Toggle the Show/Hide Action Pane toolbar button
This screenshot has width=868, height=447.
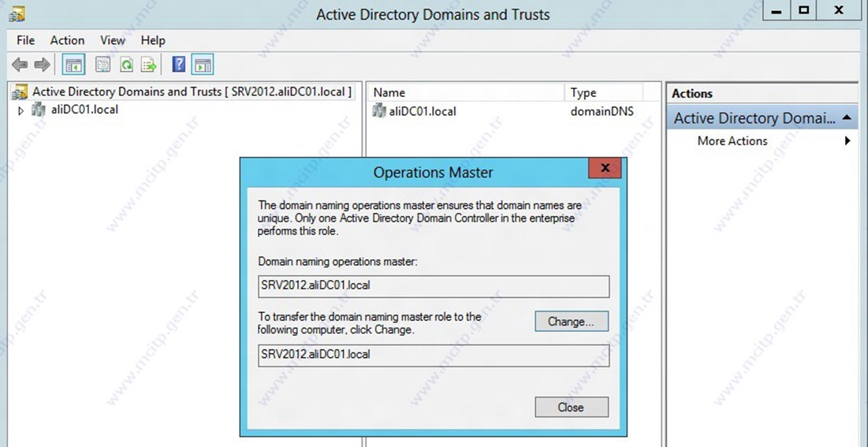203,65
